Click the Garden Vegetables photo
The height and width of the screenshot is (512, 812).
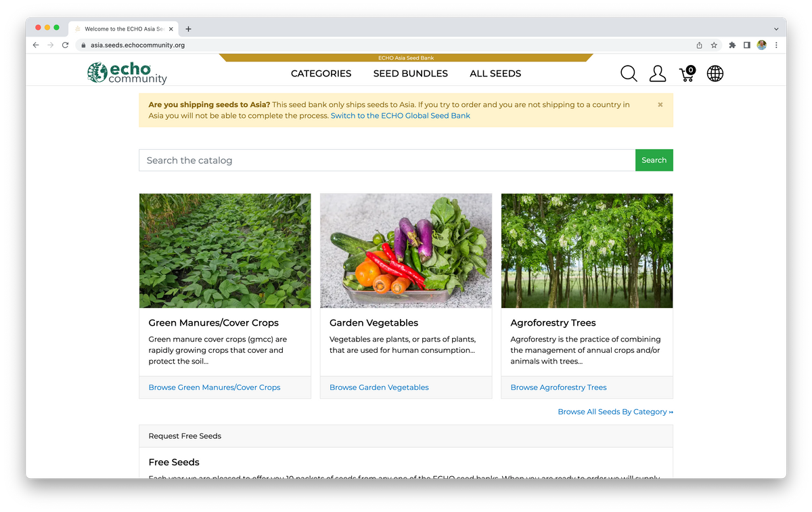point(406,251)
